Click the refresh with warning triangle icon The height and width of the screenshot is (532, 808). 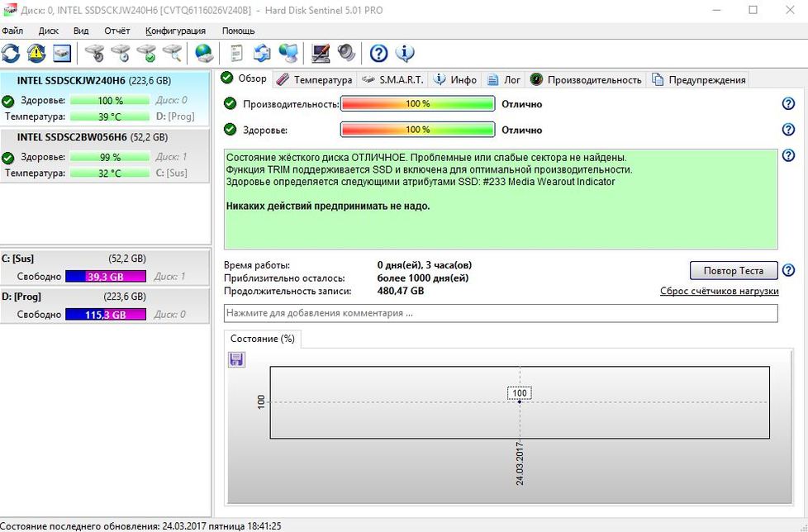(36, 54)
